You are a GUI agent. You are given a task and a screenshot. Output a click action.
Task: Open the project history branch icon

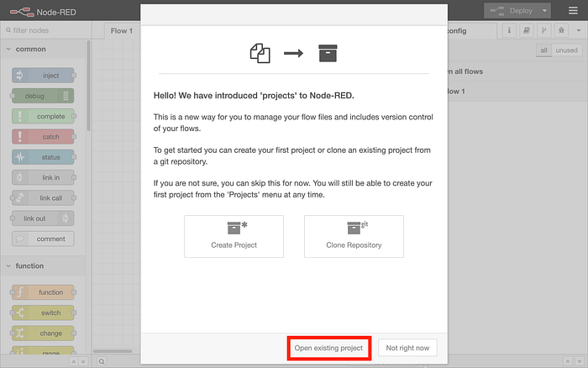click(x=543, y=30)
